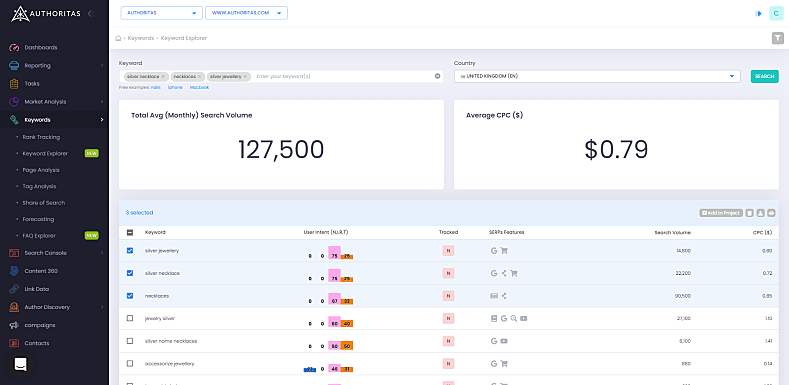789x385 pixels.
Task: Click the iphone free example link
Action: pyautogui.click(x=175, y=88)
